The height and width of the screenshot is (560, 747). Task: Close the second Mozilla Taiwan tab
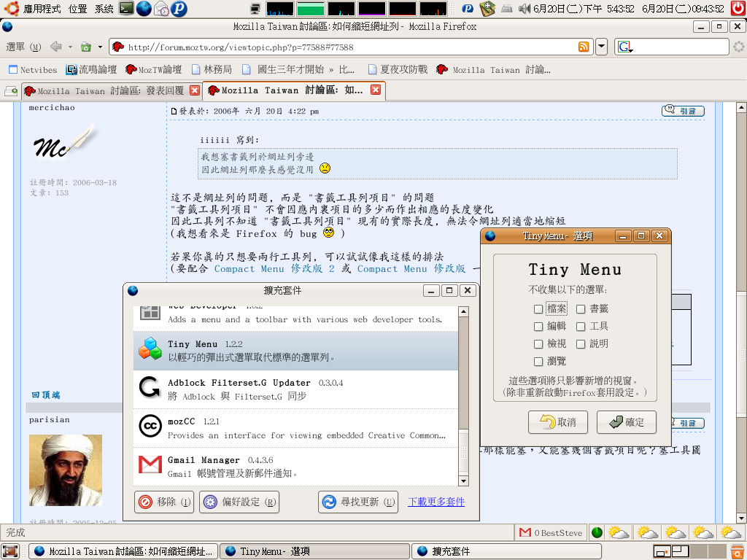(376, 90)
